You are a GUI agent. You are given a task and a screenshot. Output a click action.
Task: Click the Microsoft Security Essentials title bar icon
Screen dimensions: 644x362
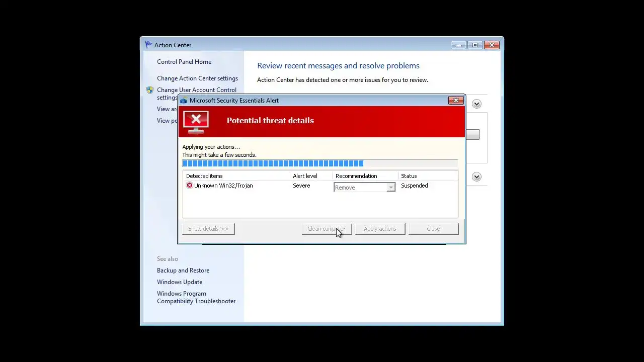pyautogui.click(x=184, y=101)
